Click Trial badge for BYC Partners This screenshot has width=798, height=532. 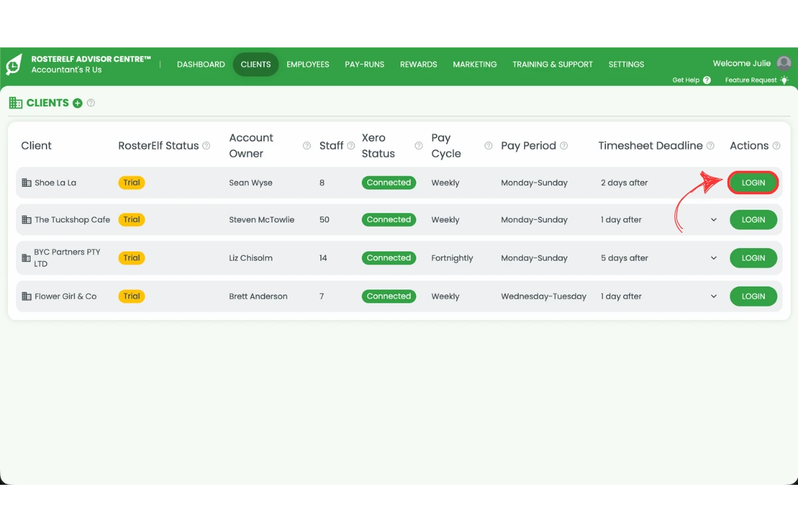(132, 258)
